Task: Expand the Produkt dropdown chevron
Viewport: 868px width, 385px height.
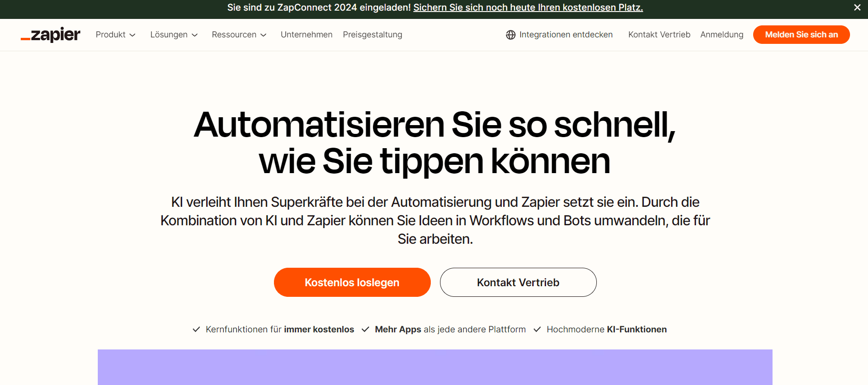Action: click(132, 35)
